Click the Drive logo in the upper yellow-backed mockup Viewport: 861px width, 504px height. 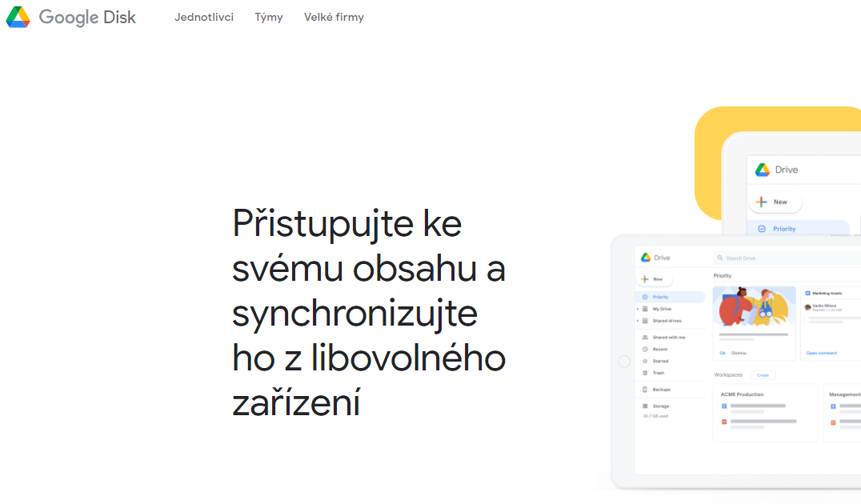[x=762, y=170]
